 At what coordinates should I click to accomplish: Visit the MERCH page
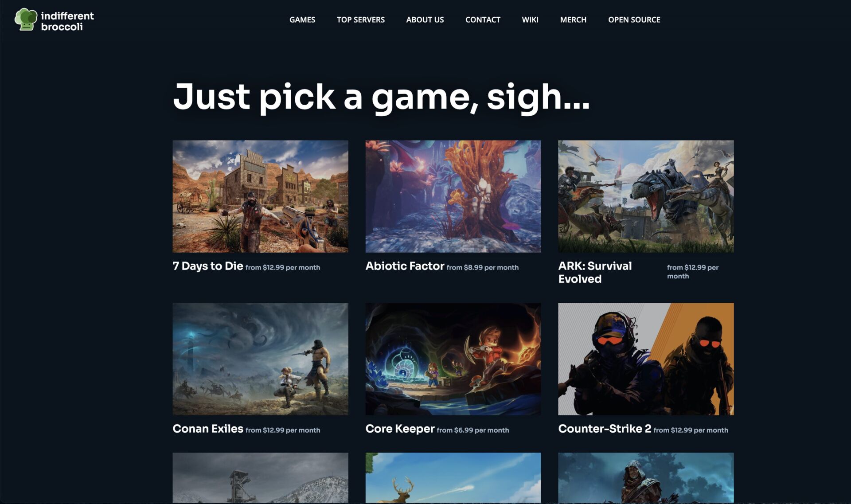573,20
